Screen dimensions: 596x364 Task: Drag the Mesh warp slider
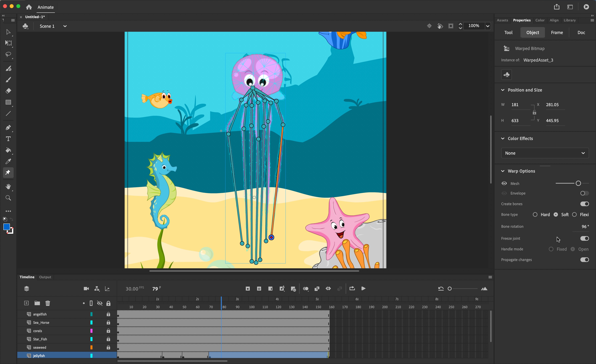coord(578,183)
